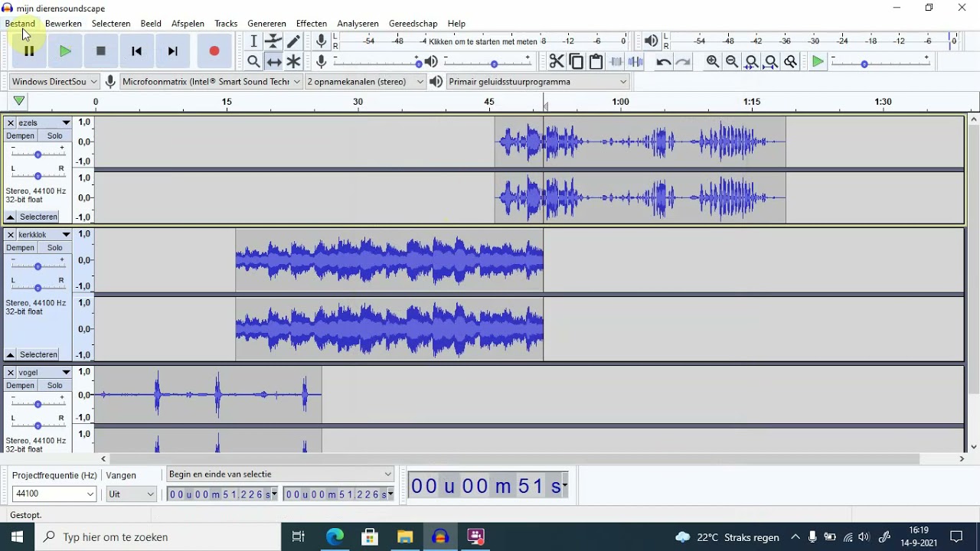Mute the kerkklok track with Dempen
The image size is (980, 551).
[21, 248]
